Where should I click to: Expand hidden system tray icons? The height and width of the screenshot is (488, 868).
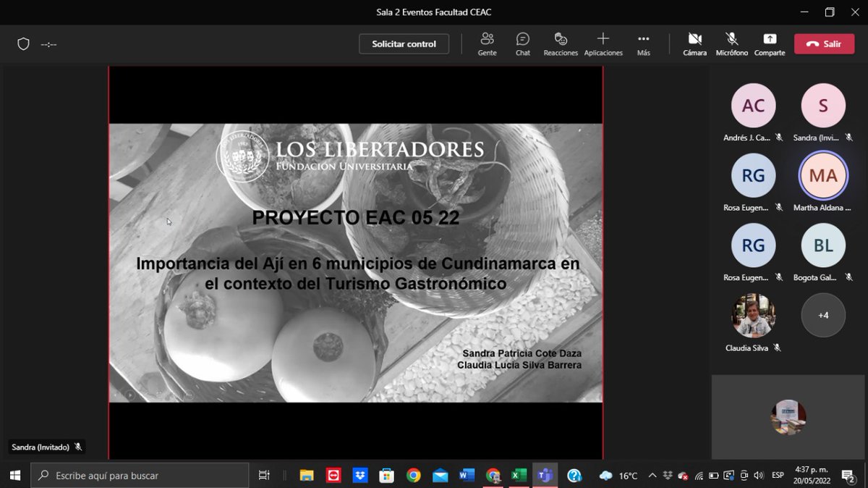(x=652, y=476)
